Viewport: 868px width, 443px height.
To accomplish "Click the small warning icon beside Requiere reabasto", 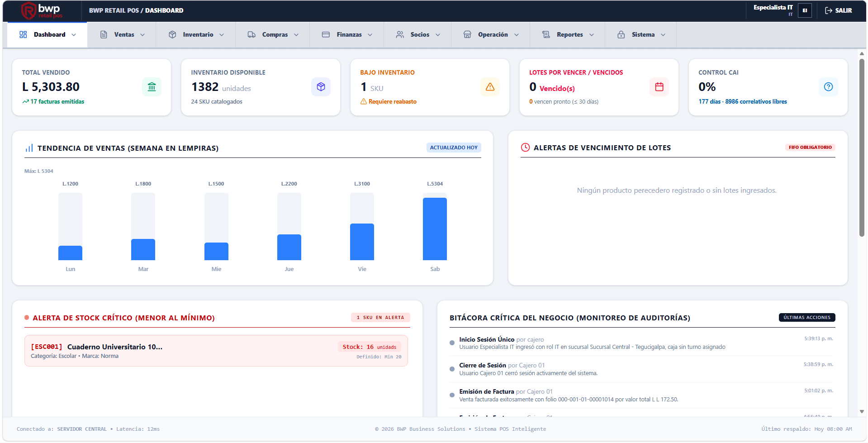I will click(x=364, y=101).
